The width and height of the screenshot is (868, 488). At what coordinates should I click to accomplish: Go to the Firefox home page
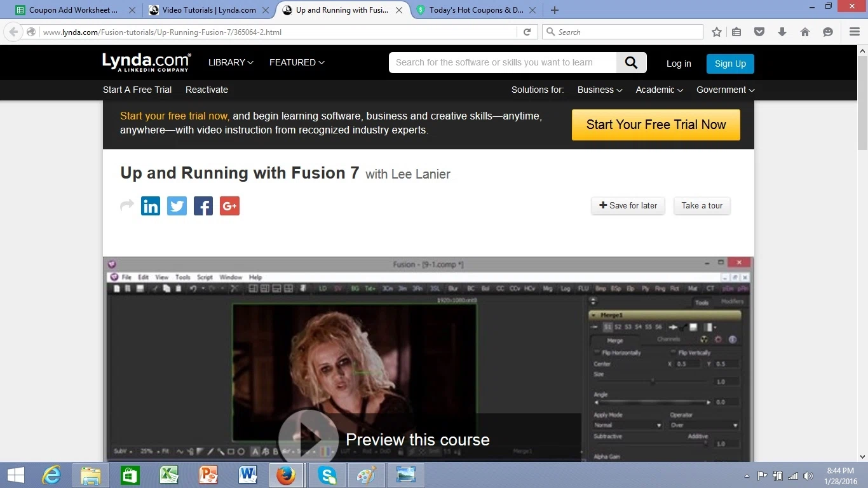tap(805, 32)
